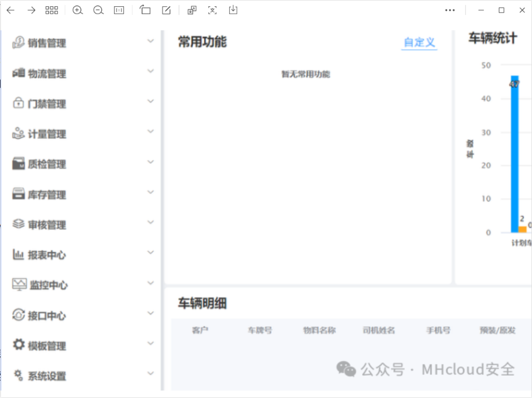This screenshot has width=532, height=398.
Task: Click the 销售管理 sidebar icon
Action: tap(18, 43)
